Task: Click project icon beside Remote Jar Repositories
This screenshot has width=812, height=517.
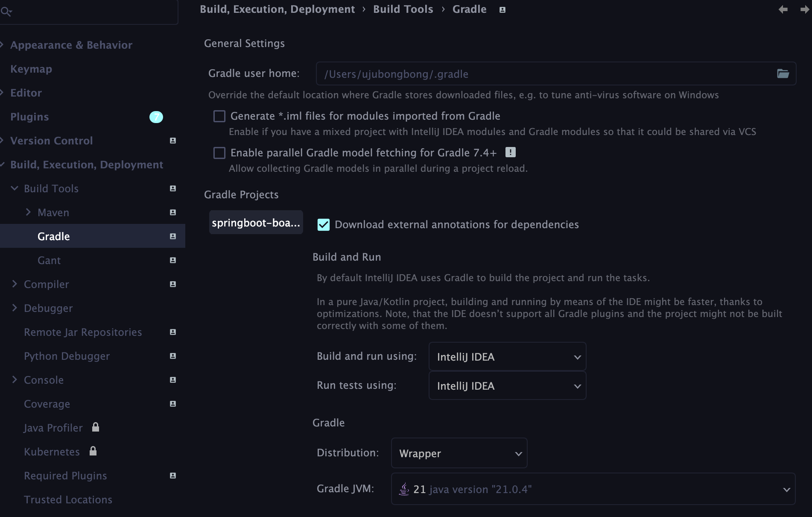Action: point(173,332)
